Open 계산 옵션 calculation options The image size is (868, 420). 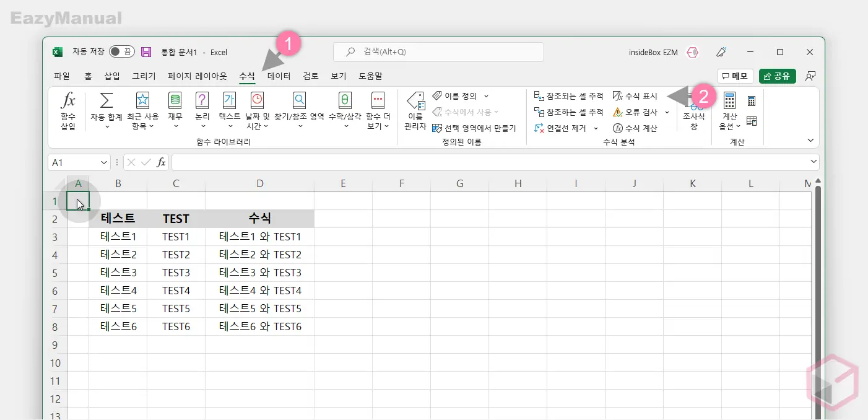(x=729, y=111)
